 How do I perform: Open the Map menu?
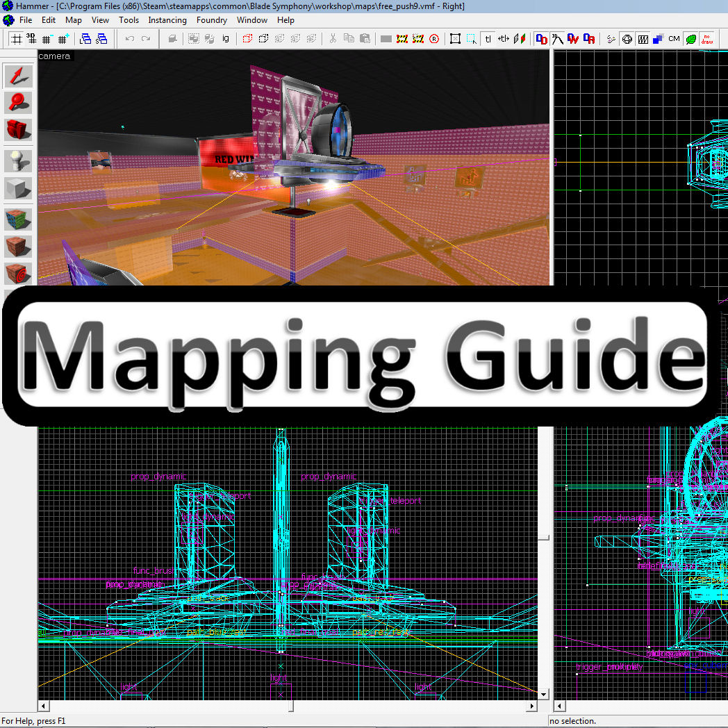pyautogui.click(x=74, y=20)
